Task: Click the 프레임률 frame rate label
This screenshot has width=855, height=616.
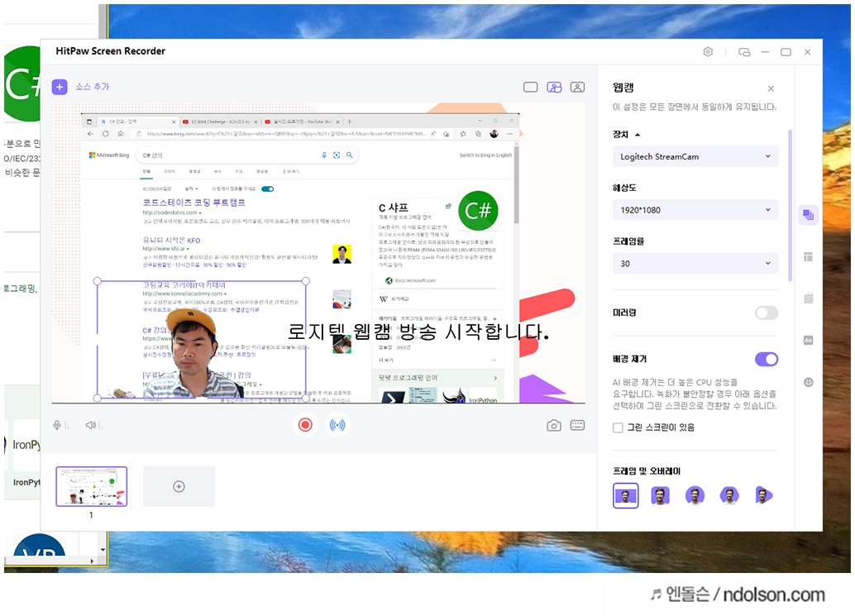Action: coord(628,241)
